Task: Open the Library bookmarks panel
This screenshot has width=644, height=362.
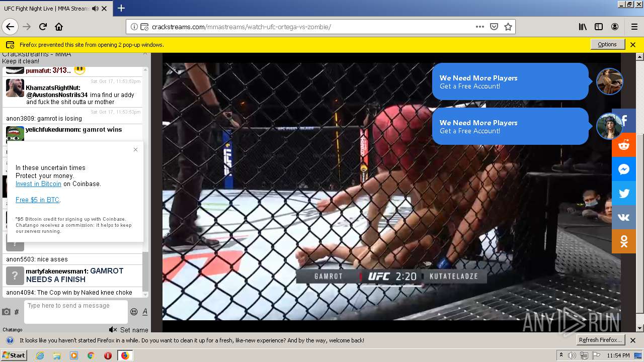Action: click(x=583, y=27)
